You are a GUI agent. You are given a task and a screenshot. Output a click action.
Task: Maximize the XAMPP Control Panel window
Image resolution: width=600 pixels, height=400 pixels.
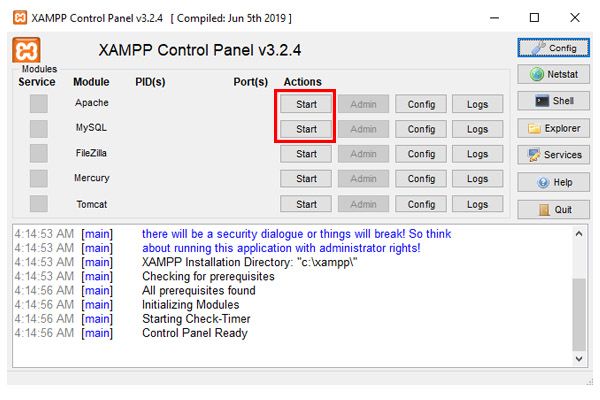(x=535, y=18)
